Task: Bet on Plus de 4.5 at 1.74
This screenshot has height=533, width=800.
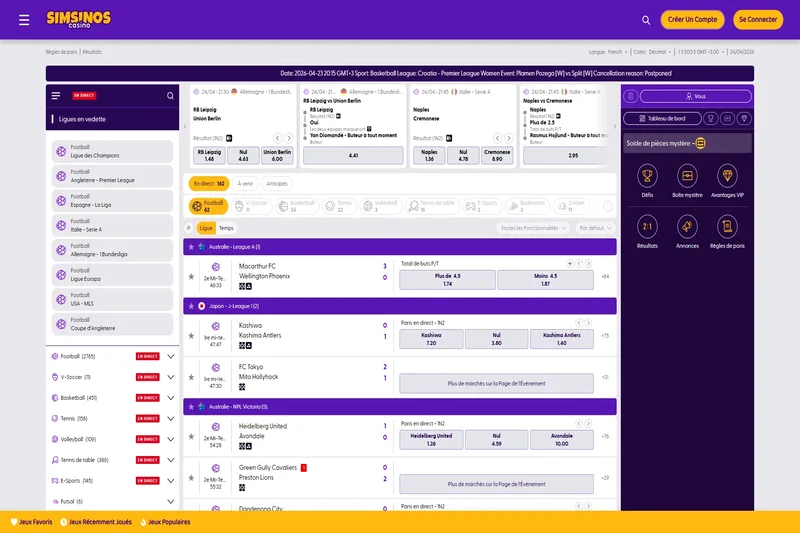Action: coord(447,280)
